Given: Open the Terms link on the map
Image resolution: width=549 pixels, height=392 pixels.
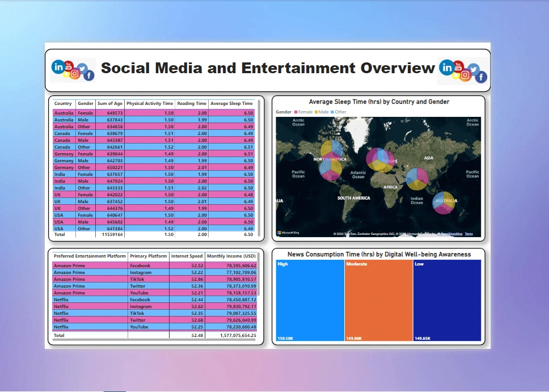Looking at the screenshot, I should [469, 234].
